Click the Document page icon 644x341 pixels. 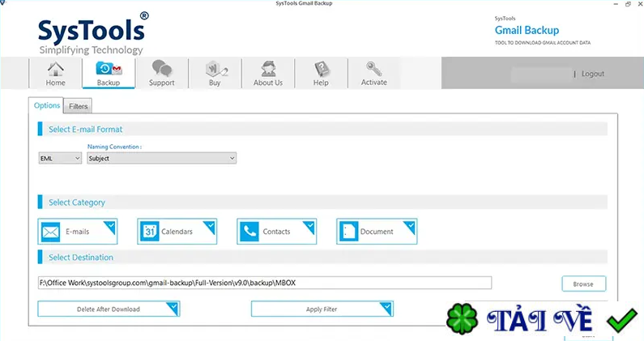coord(348,232)
